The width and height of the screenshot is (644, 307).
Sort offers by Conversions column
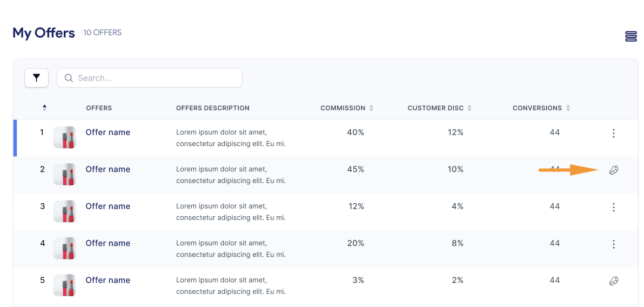point(568,108)
